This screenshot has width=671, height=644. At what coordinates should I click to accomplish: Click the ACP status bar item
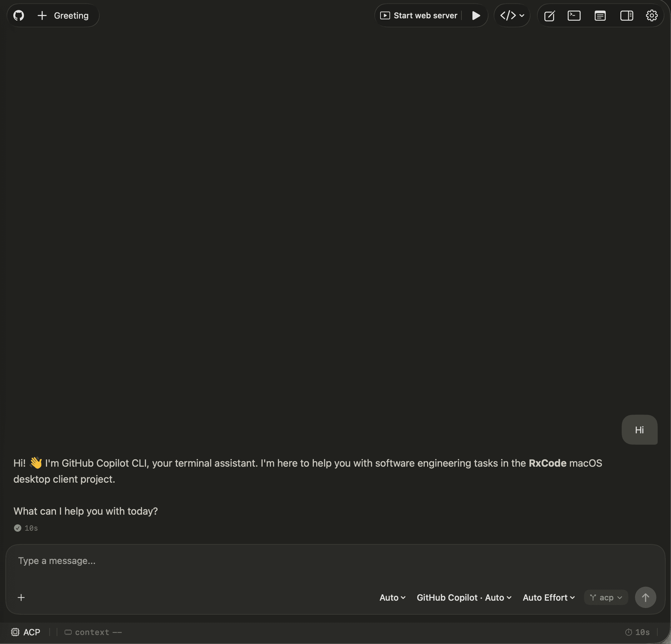pos(26,632)
